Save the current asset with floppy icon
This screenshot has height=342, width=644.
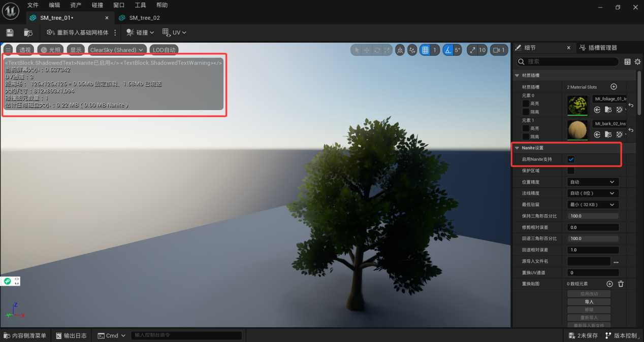point(10,32)
